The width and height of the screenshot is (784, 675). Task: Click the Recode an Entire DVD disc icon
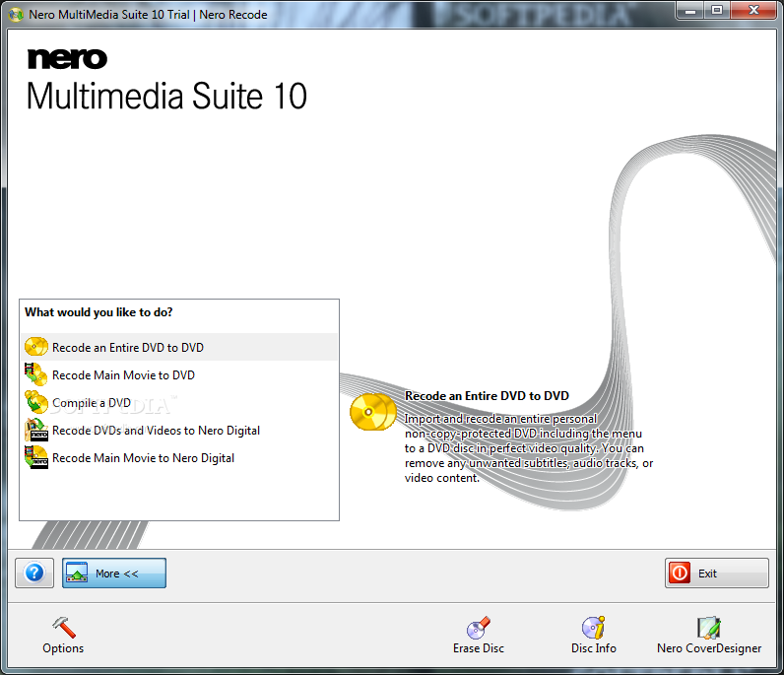pyautogui.click(x=36, y=347)
